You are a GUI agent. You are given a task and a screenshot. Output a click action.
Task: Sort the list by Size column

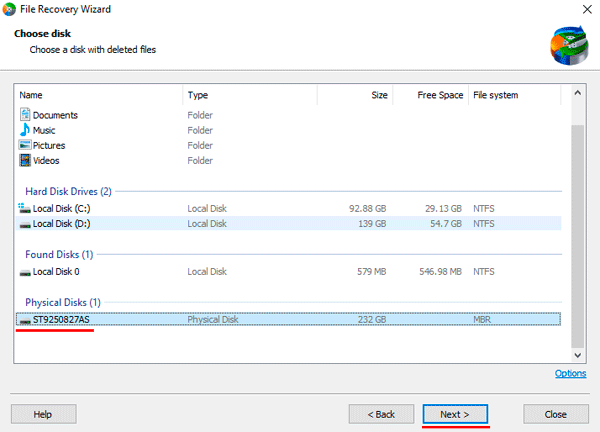(x=355, y=95)
